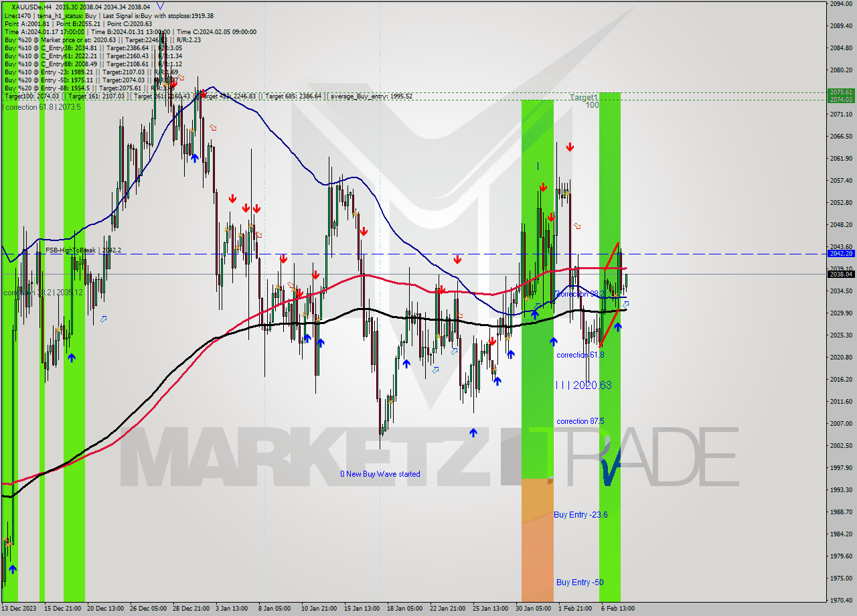Click the green 2074.03 price tag

click(x=841, y=99)
